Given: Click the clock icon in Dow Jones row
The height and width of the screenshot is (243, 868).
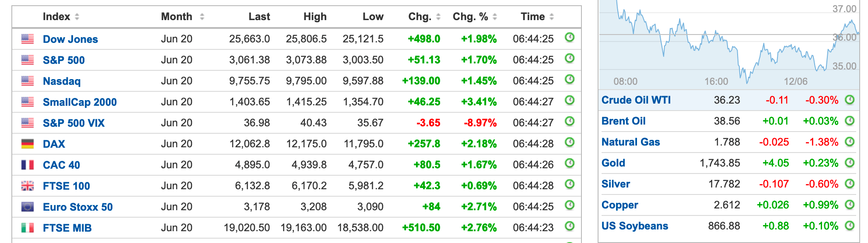Looking at the screenshot, I should point(570,38).
